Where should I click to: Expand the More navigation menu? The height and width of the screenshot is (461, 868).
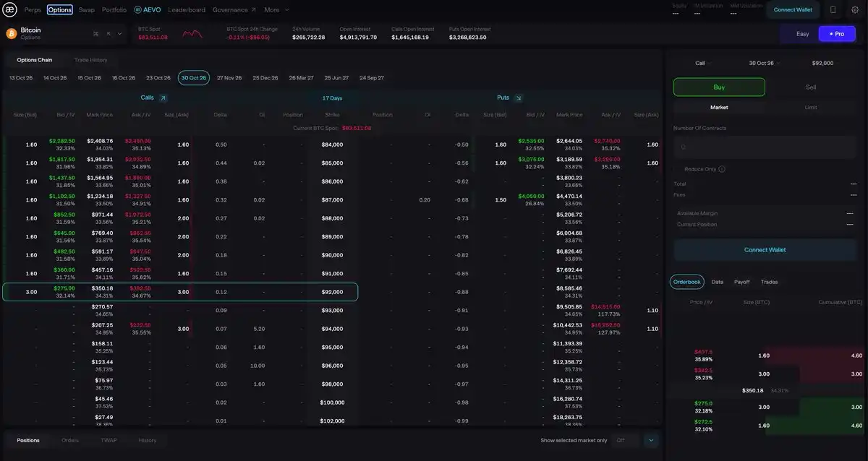[277, 10]
